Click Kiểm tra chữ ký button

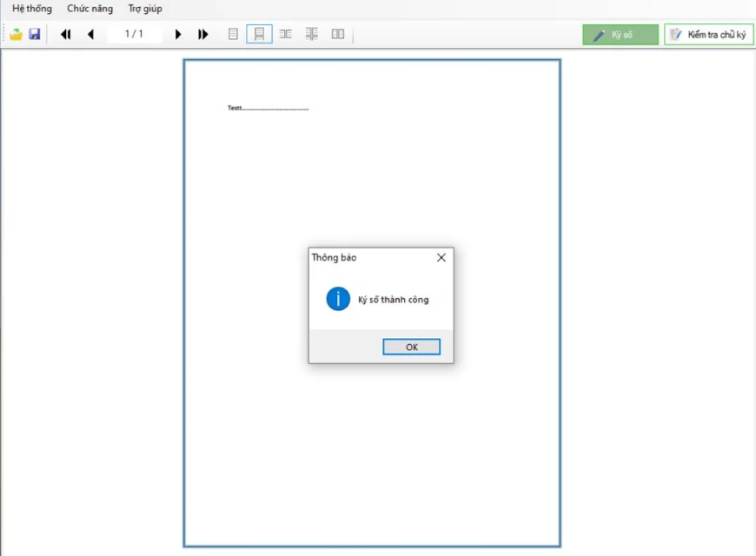709,35
